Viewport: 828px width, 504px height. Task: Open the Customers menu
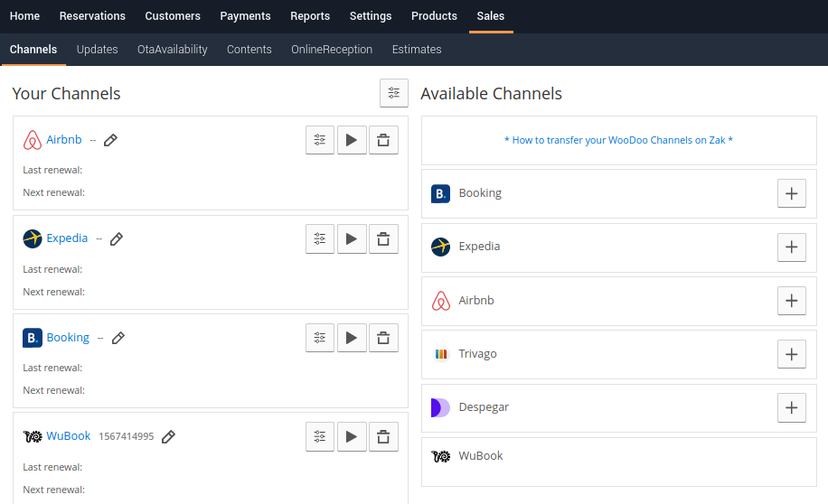(x=173, y=16)
